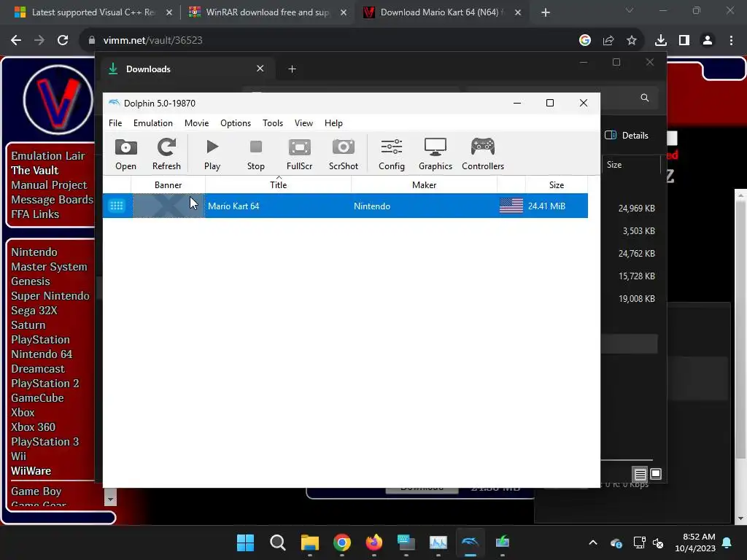Reload the vimm.net page

click(x=63, y=41)
